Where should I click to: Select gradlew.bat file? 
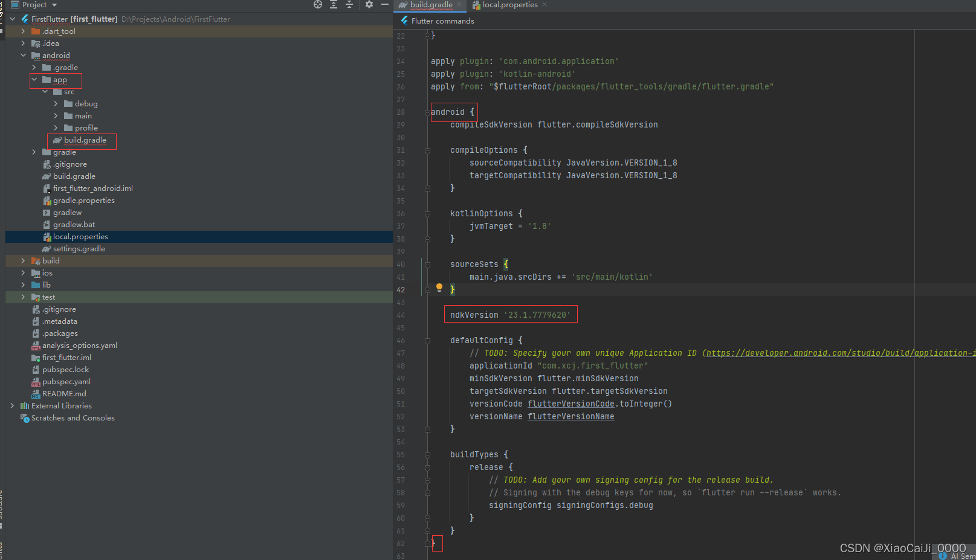click(74, 225)
